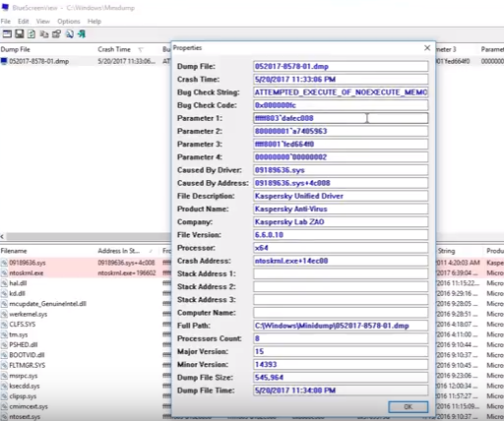Click the Advanced Options toolbar icon
Screen dimensions: 504x421
tap(7, 34)
